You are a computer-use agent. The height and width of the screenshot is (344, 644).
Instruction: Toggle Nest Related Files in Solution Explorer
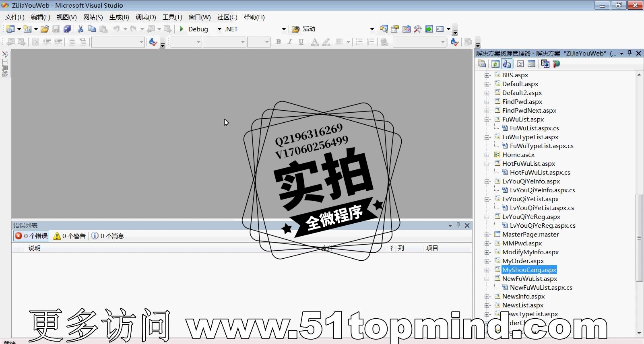point(507,64)
